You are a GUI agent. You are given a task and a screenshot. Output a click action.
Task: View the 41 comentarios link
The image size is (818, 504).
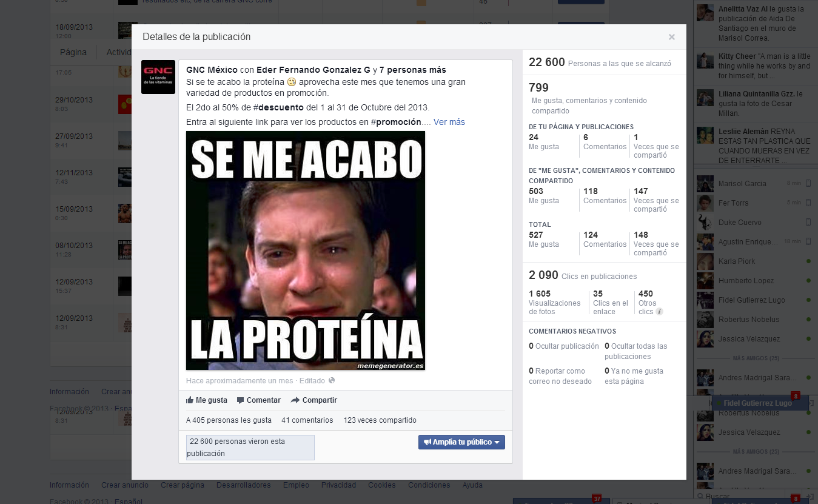(x=307, y=420)
